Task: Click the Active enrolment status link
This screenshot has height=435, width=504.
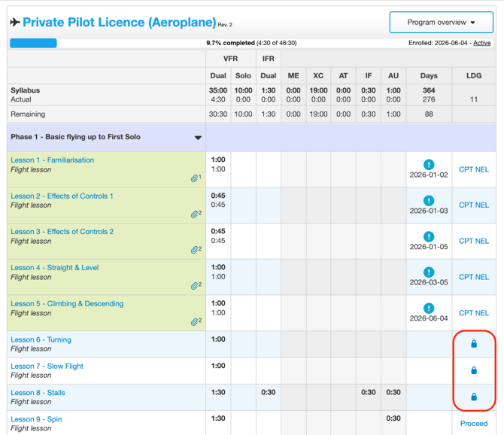Action: [482, 43]
